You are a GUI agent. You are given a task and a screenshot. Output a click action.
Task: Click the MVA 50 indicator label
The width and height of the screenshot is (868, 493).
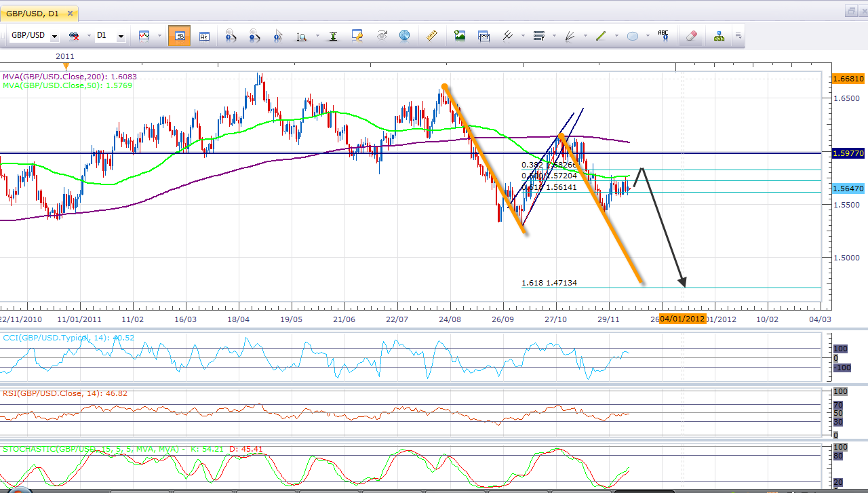pyautogui.click(x=67, y=86)
